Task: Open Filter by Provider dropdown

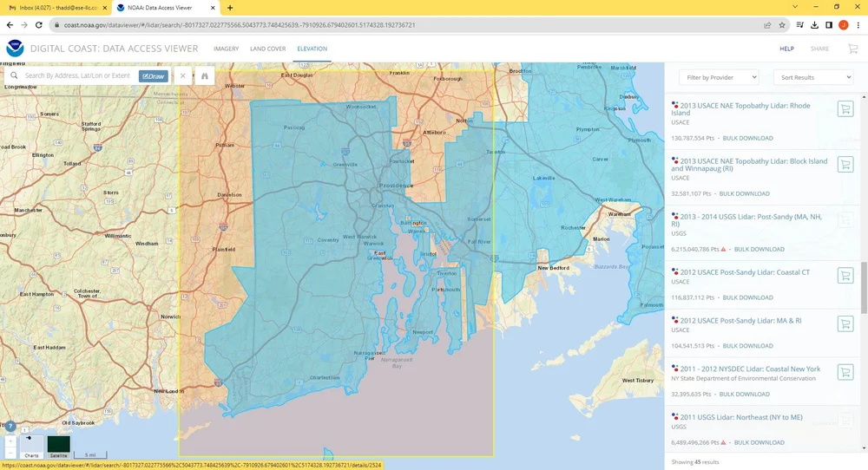Action: point(719,77)
